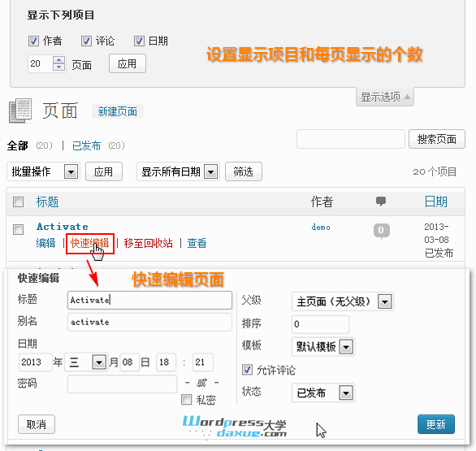Click the page search input box

click(x=351, y=139)
